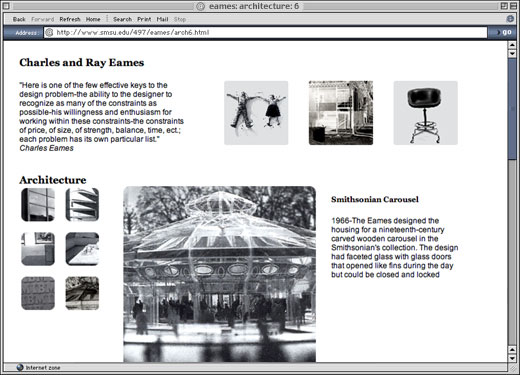Click the Internet zone globe icon

coord(20,367)
